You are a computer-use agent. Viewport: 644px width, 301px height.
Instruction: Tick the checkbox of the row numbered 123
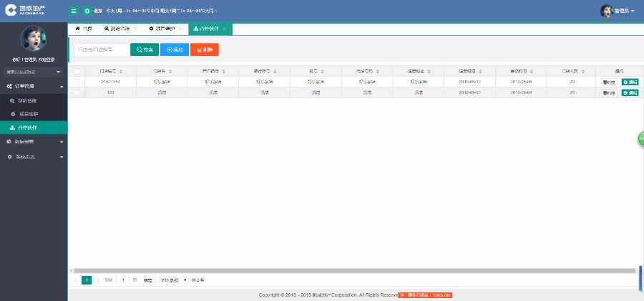[x=77, y=92]
